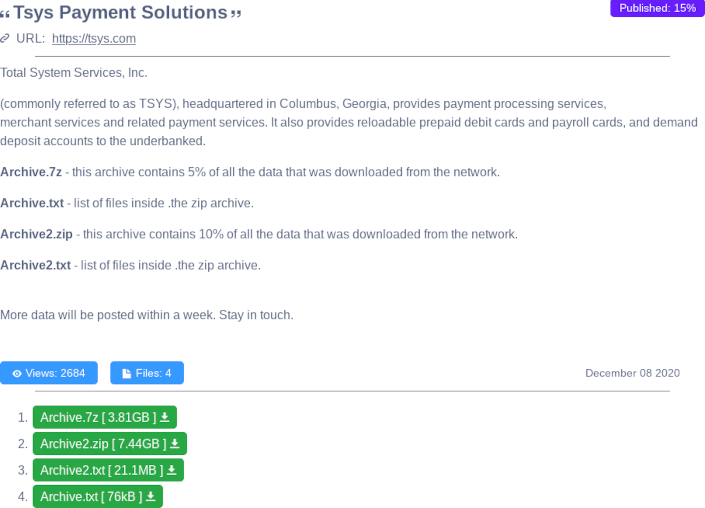Click the Published: 15% badge
Screen dimensions: 705x508
657,8
